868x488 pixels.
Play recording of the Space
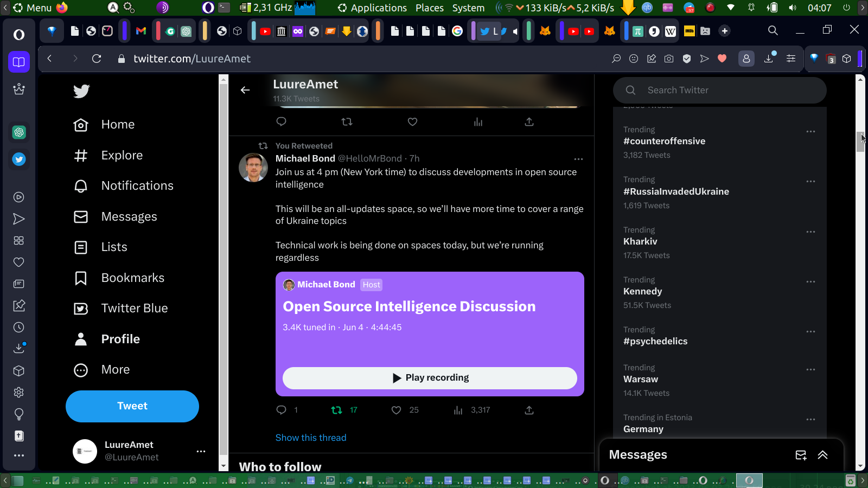(x=430, y=378)
